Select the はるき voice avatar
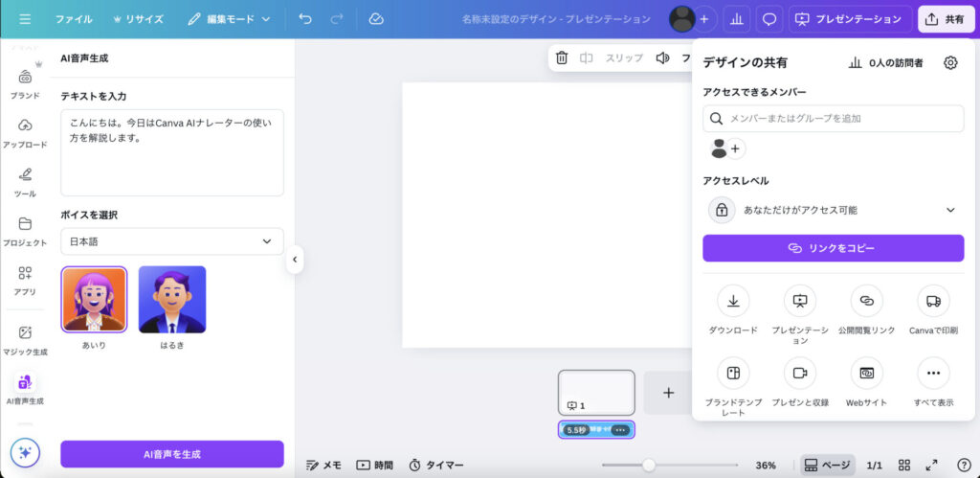Image resolution: width=980 pixels, height=478 pixels. coord(172,299)
